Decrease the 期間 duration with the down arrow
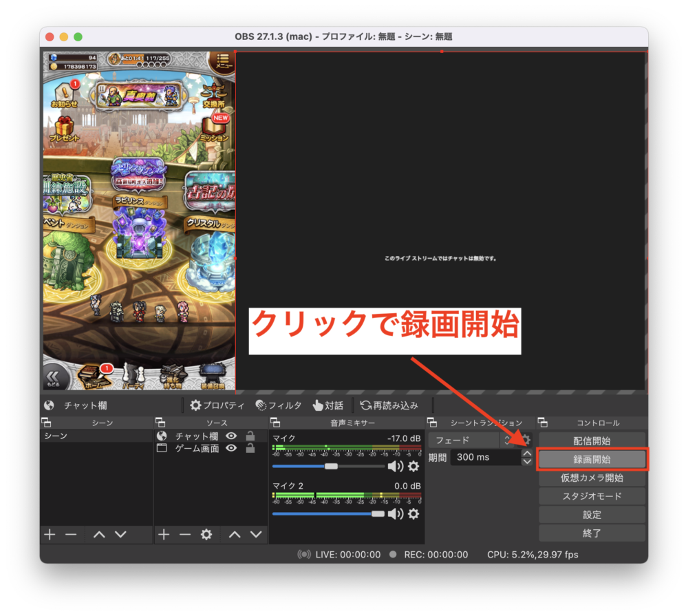 (x=527, y=461)
